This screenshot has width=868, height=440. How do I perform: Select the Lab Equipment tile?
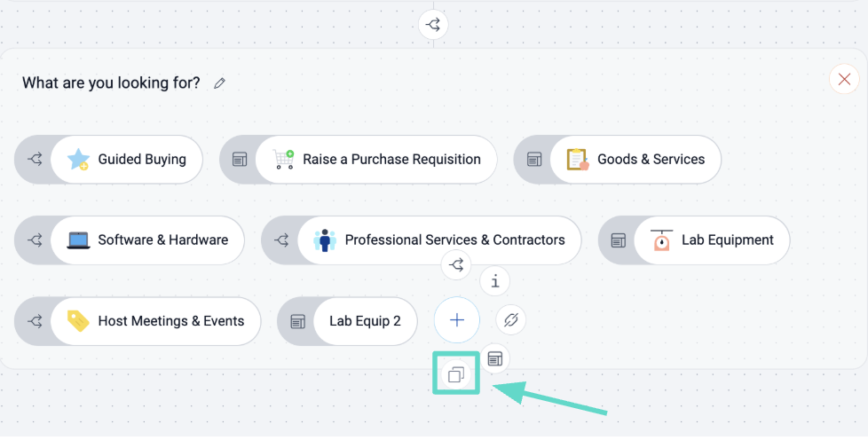[x=711, y=240]
